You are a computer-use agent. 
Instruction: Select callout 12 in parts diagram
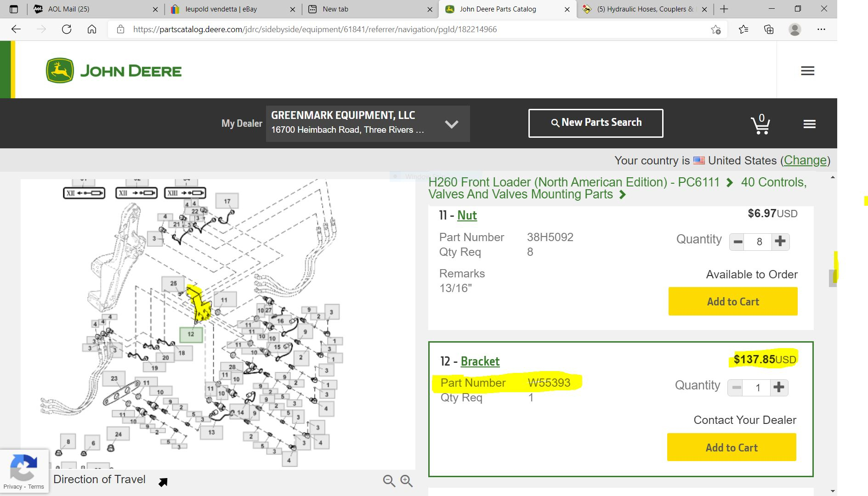coord(191,334)
